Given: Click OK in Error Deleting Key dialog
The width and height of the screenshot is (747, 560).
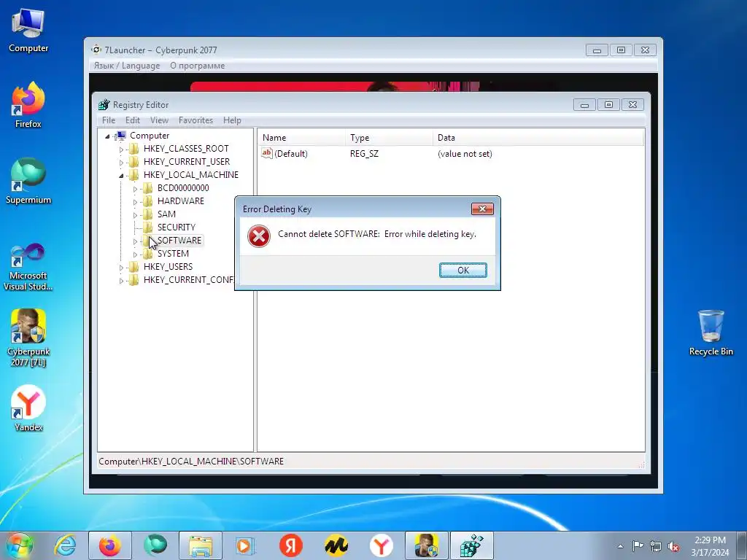Looking at the screenshot, I should click(x=462, y=270).
